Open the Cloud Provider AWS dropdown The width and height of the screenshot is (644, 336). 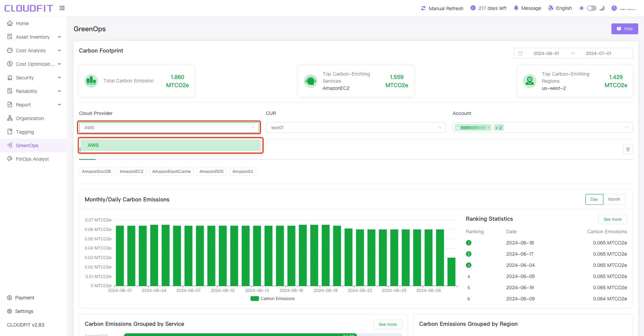(x=169, y=127)
